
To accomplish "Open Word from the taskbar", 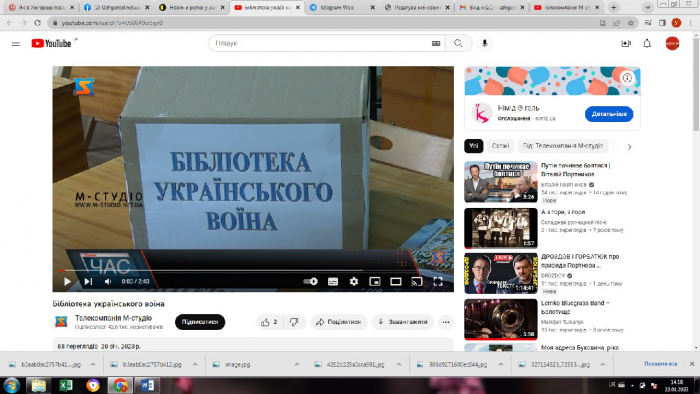I will (147, 385).
